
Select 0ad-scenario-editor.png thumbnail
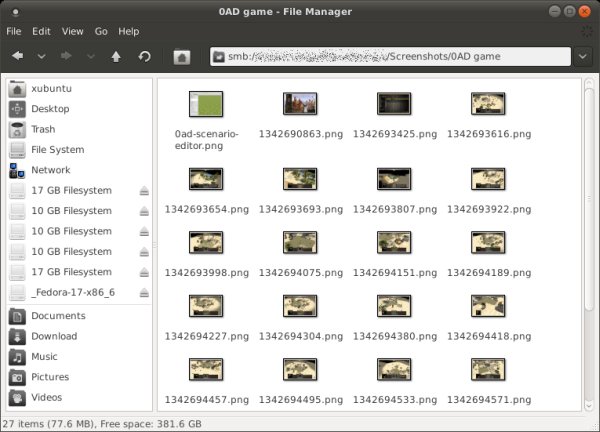point(206,104)
